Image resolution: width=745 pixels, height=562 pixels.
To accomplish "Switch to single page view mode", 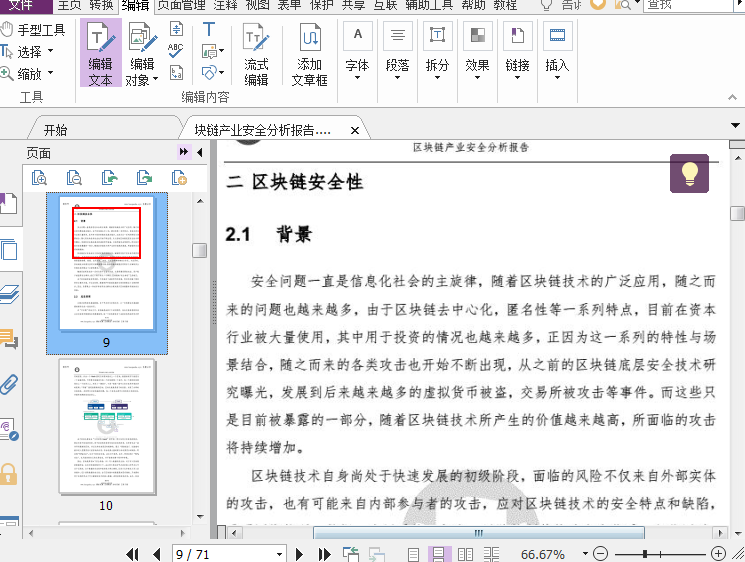I will tap(414, 554).
